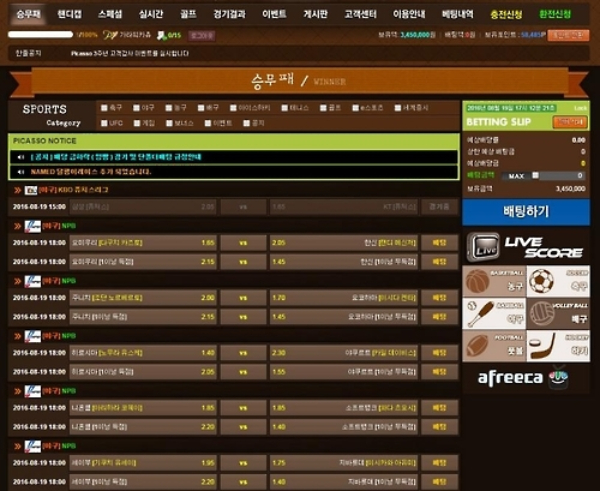Screen dimensions: 600x491
Task: Open the hockey (하키) live score tile
Action: (x=558, y=346)
